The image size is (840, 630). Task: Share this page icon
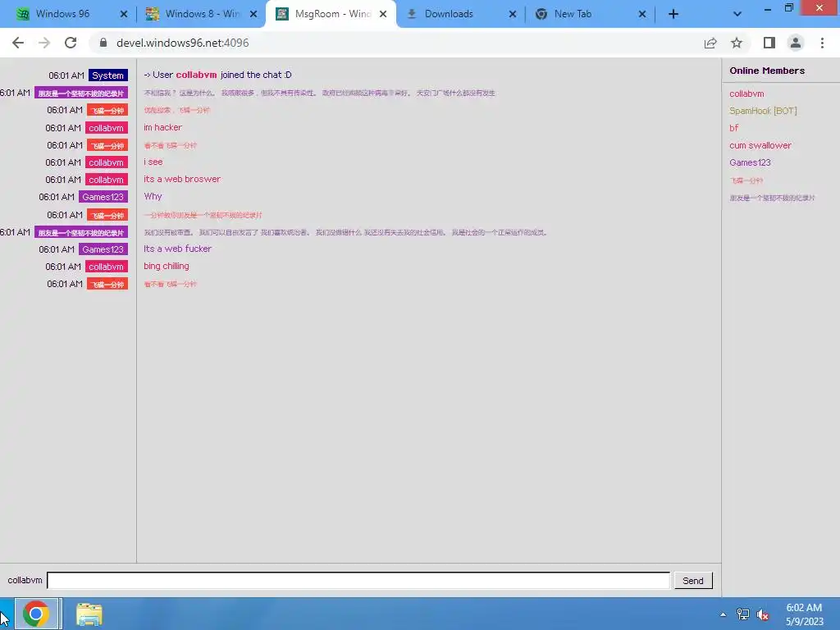pyautogui.click(x=710, y=43)
